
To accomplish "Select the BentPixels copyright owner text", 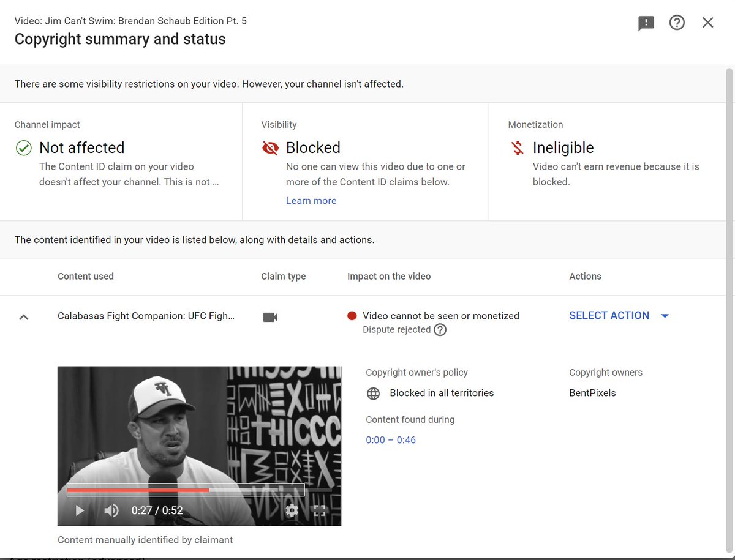I will coord(592,393).
